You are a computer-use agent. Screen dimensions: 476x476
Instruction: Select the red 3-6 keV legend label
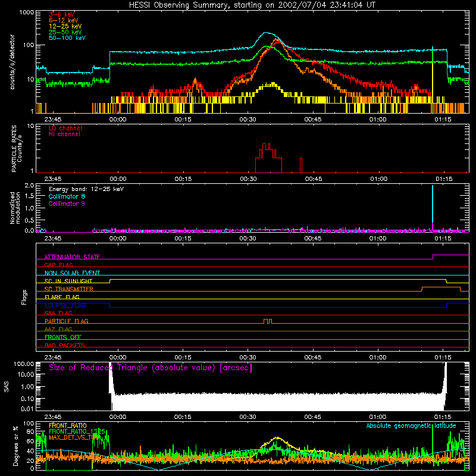point(62,14)
